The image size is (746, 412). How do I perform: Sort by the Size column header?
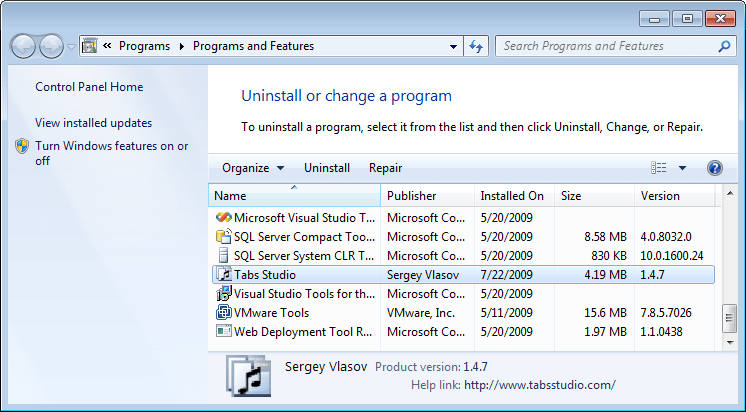tap(594, 196)
